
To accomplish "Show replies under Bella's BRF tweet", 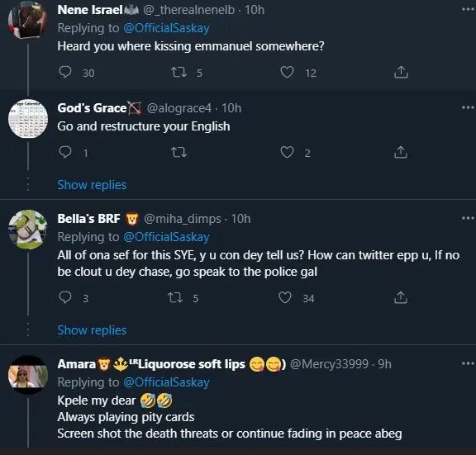I will [x=92, y=330].
